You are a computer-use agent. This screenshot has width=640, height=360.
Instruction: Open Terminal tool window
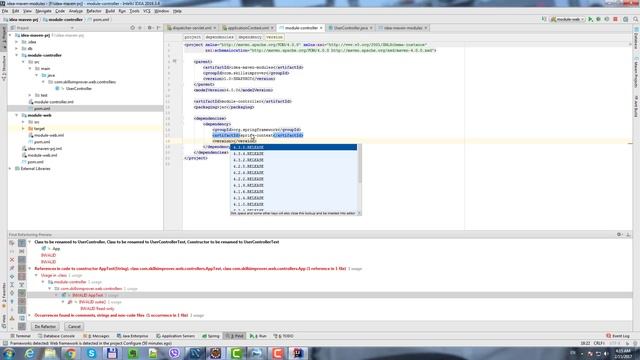click(20, 336)
